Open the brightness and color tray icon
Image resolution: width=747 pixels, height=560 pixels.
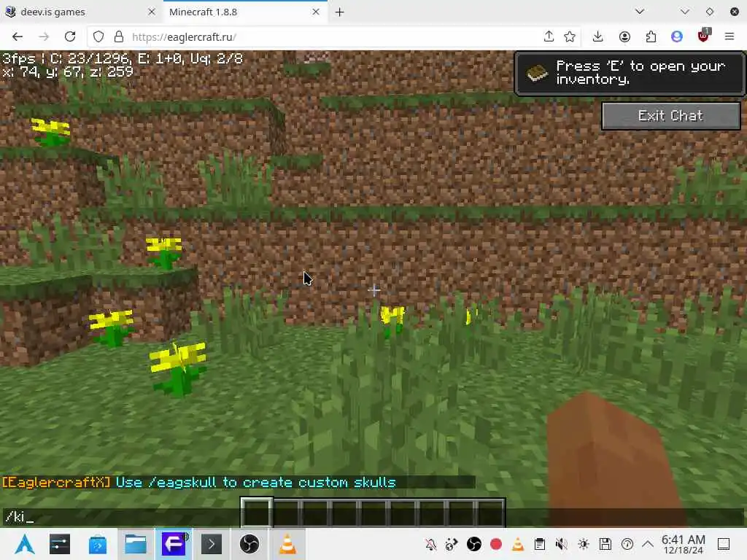pos(584,544)
